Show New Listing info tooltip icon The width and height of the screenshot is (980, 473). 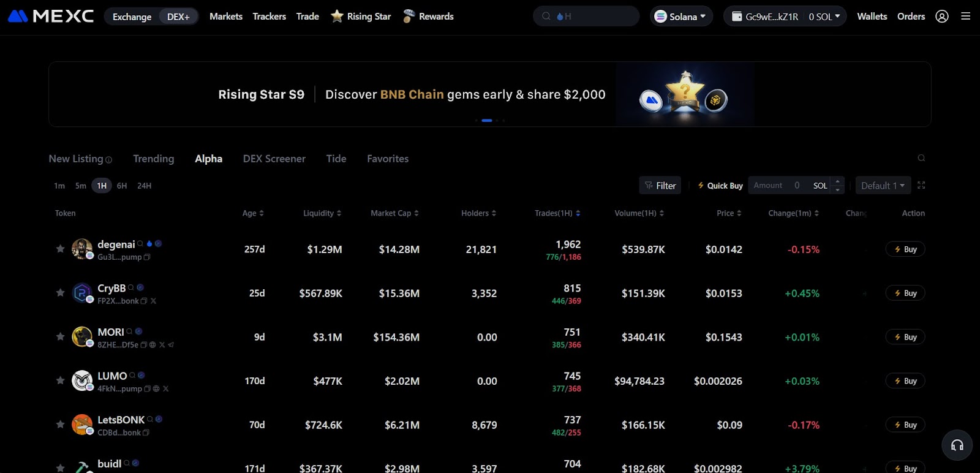(109, 160)
